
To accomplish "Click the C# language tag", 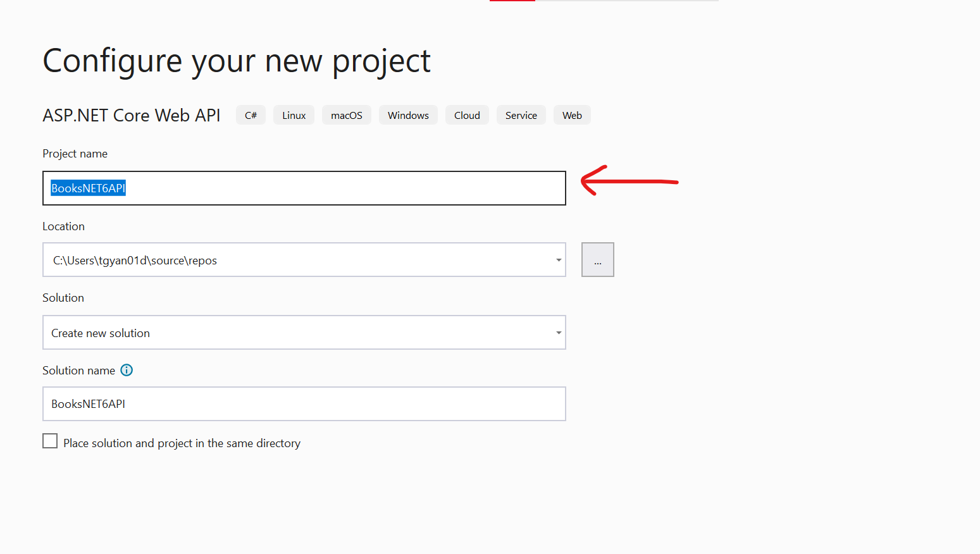I will click(251, 114).
